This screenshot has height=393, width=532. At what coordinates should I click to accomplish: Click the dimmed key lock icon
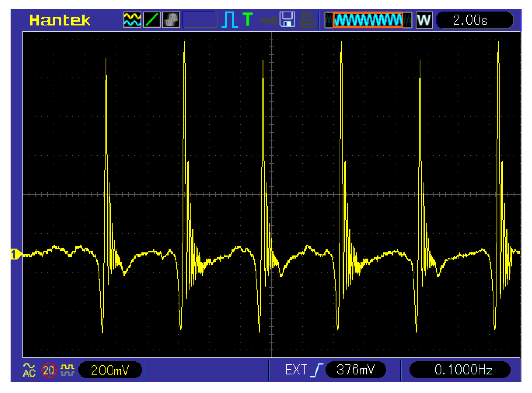(268, 21)
